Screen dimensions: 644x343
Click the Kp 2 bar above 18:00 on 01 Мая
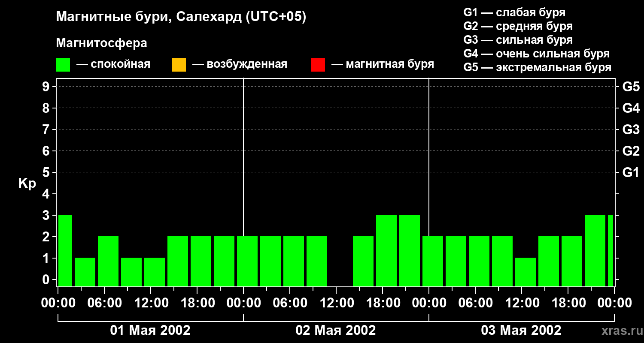[201, 261]
